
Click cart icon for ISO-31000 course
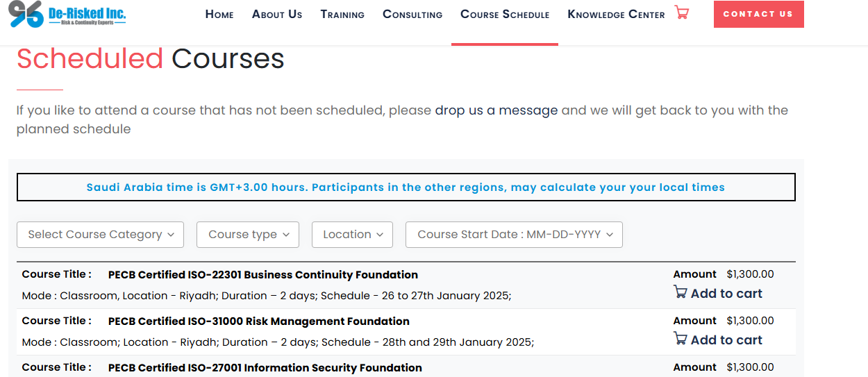point(680,339)
